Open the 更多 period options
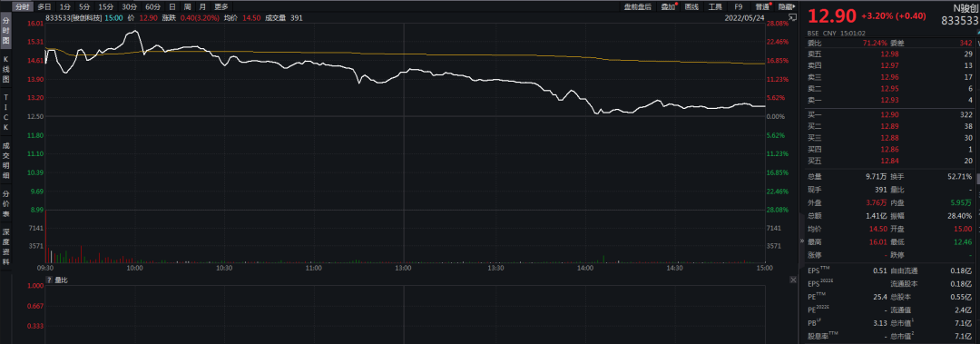The height and width of the screenshot is (344, 980). 221,7
